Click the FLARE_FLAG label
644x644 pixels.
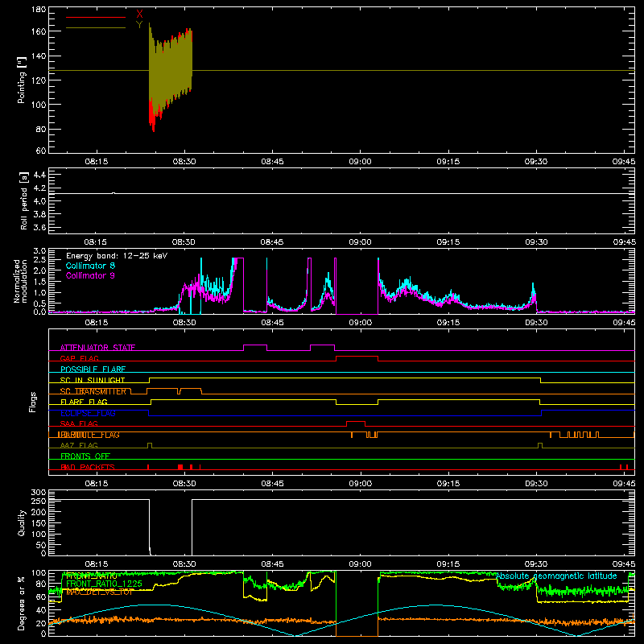pyautogui.click(x=84, y=402)
